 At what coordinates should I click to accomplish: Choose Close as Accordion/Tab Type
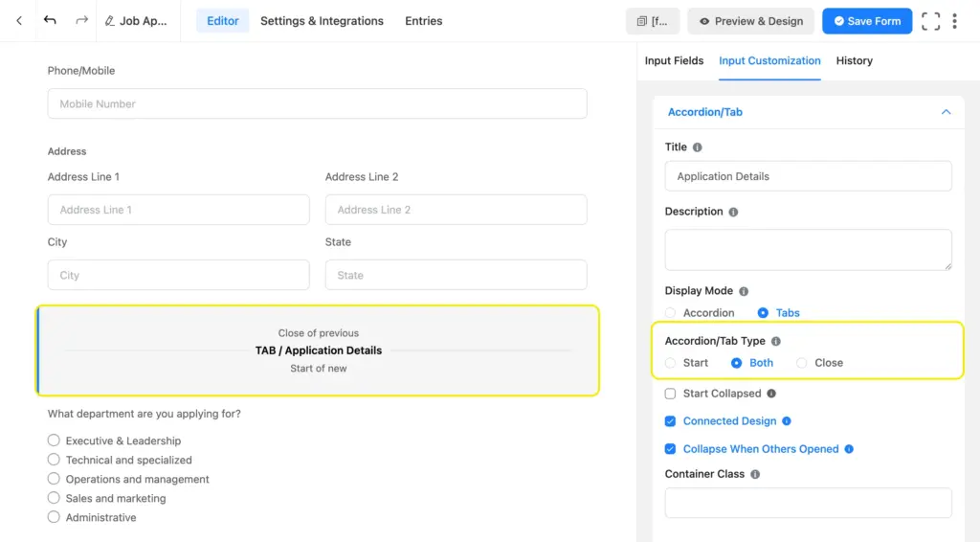point(802,363)
